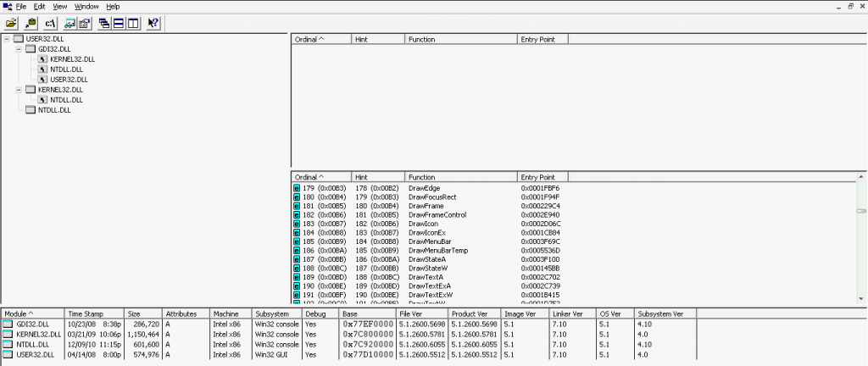This screenshot has height=366, width=868.
Task: Activate the context help arrow-question icon
Action: [x=153, y=23]
